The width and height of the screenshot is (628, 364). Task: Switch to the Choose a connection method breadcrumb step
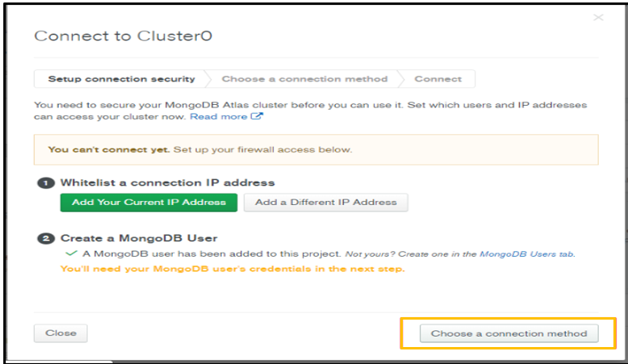click(305, 79)
